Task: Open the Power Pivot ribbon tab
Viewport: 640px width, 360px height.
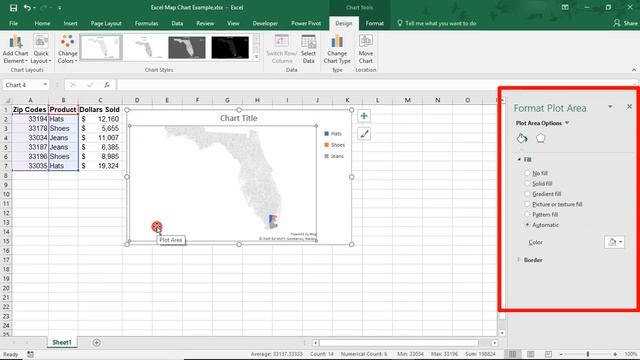Action: (x=306, y=23)
